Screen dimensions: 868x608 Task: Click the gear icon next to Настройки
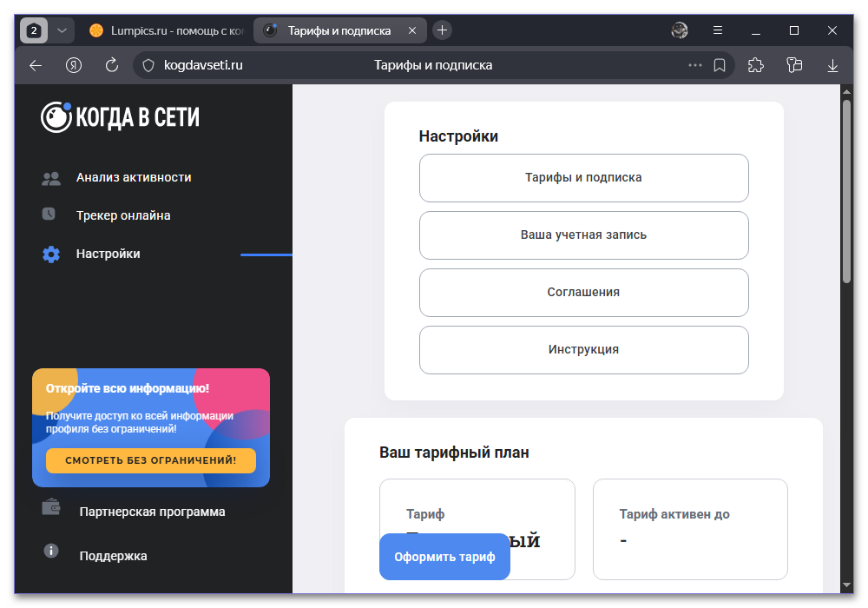coord(51,254)
